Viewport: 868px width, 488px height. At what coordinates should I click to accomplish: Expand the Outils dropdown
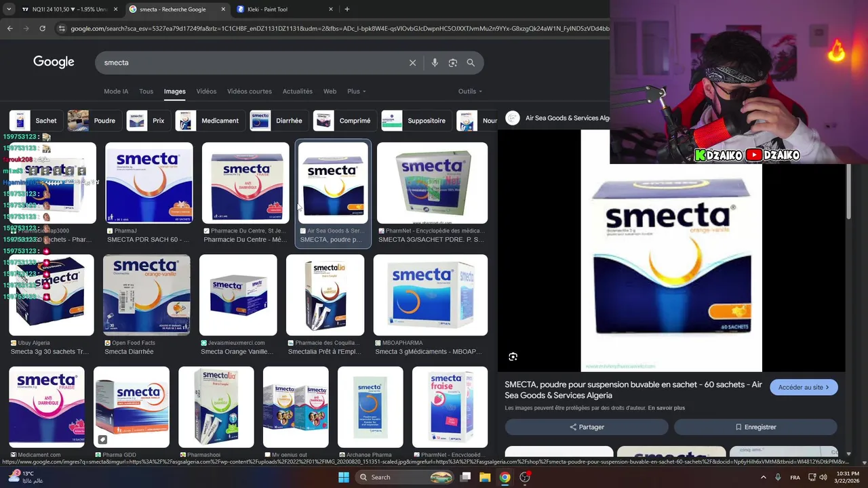click(470, 91)
